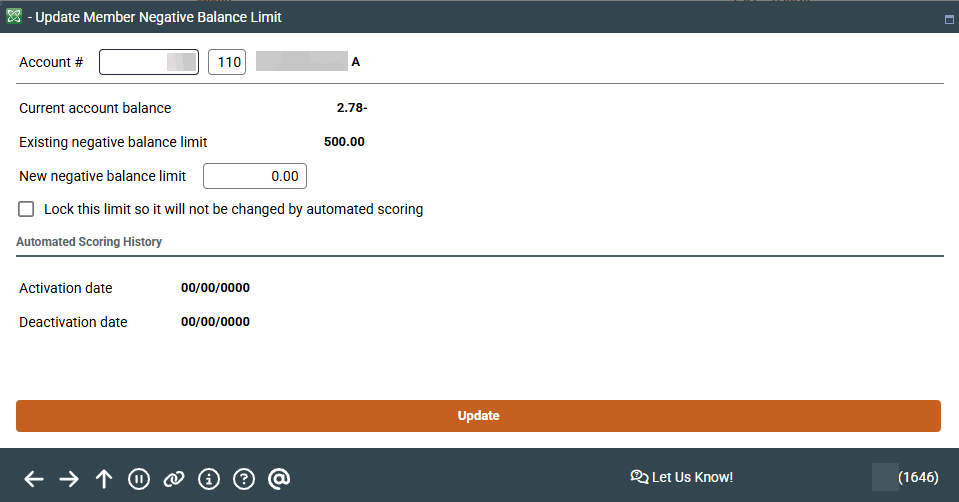
Task: Open the question mark help icon
Action: tap(244, 479)
